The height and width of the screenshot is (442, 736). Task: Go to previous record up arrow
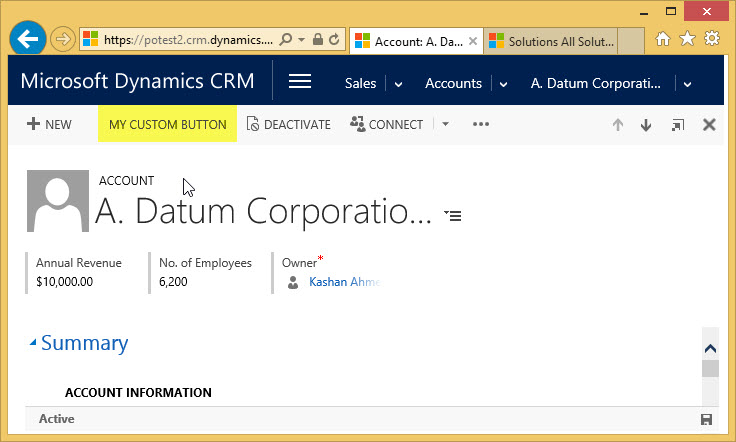click(x=618, y=125)
